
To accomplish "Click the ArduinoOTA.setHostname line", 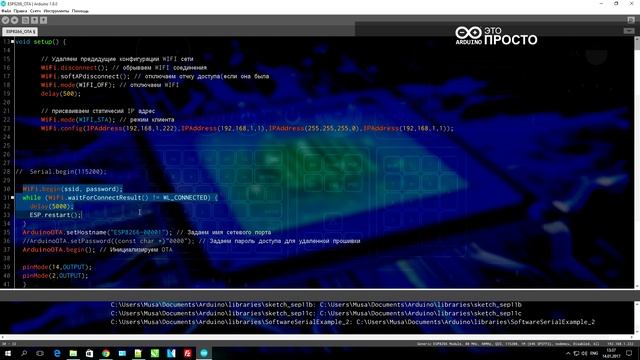I will point(147,232).
